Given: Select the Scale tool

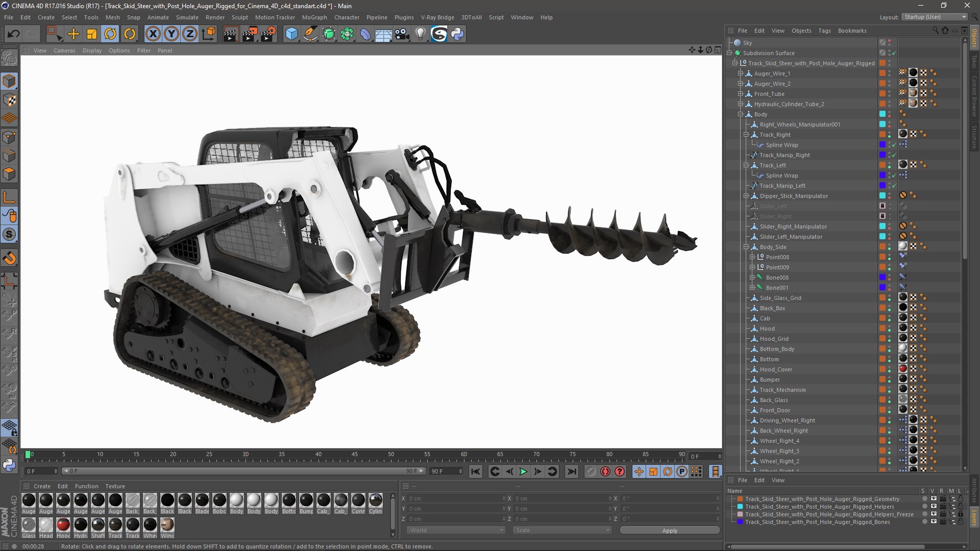Looking at the screenshot, I should pyautogui.click(x=92, y=34).
